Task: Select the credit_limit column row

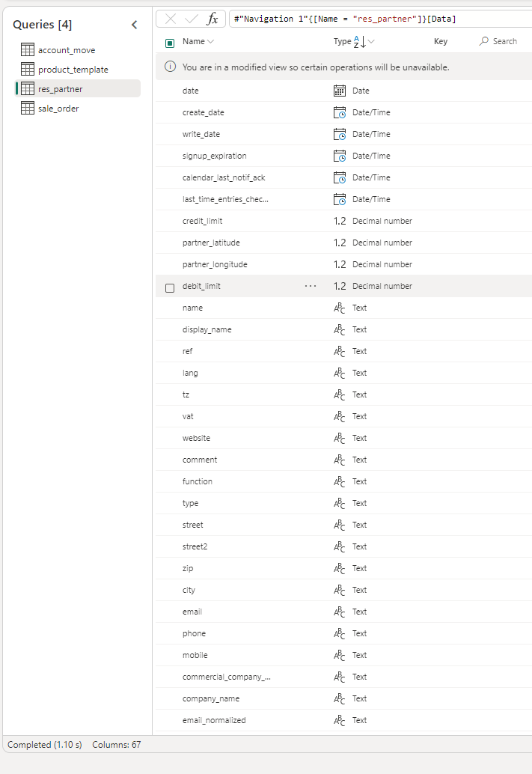Action: [343, 221]
